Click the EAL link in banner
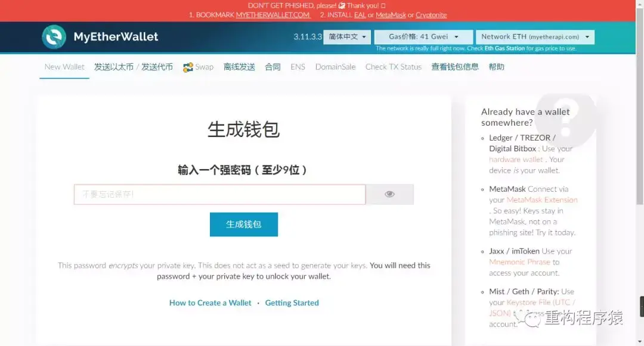Viewport: 644px width, 346px height. click(x=360, y=15)
